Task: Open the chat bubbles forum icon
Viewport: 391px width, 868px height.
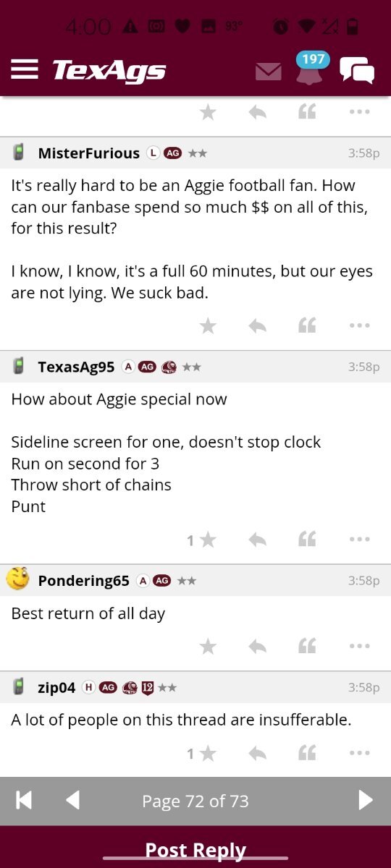Action: click(357, 70)
